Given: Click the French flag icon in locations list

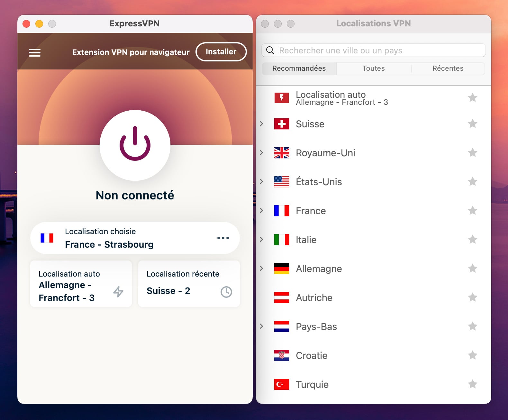Looking at the screenshot, I should coord(282,211).
